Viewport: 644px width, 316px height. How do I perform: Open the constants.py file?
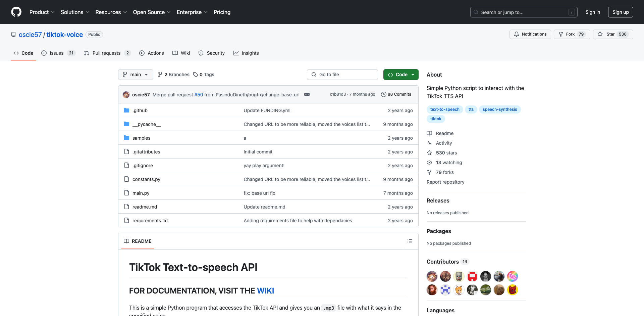point(146,179)
